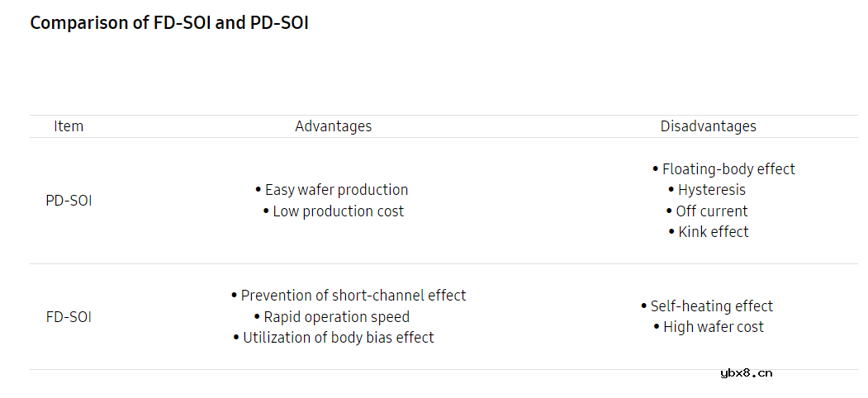Viewport: 868px width, 398px height.
Task: Select 'Rapid operation speed' bullet item
Action: [x=336, y=317]
